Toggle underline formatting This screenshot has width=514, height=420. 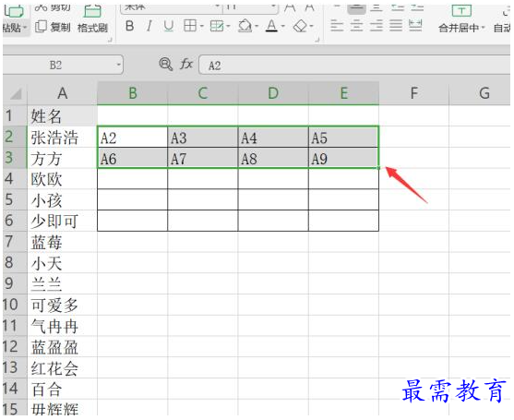click(x=169, y=26)
